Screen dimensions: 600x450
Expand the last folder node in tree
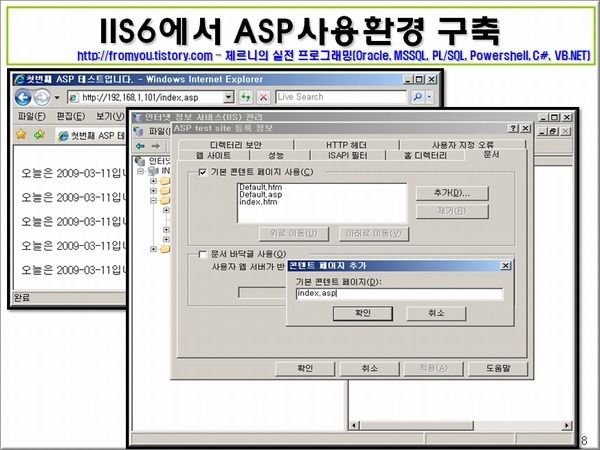click(x=153, y=249)
